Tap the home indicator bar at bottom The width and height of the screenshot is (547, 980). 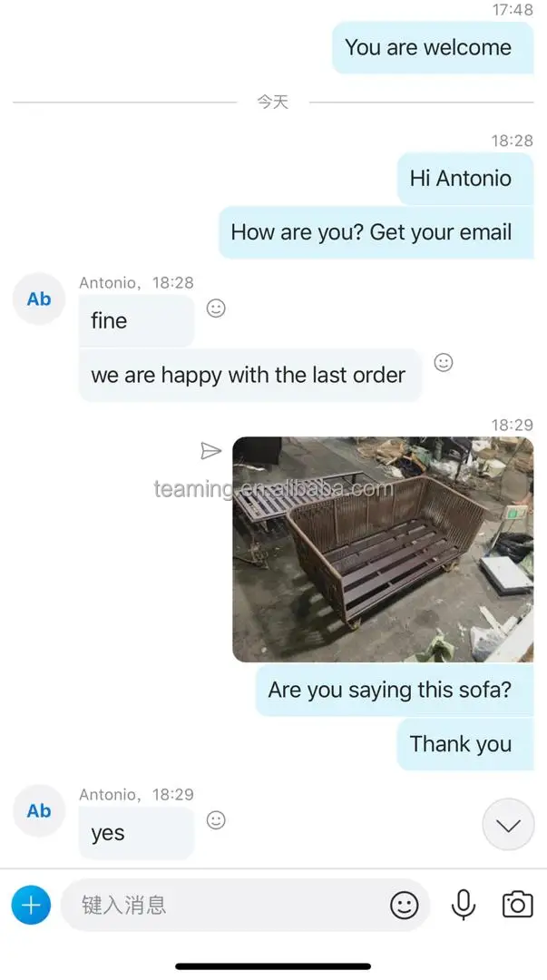tap(273, 966)
